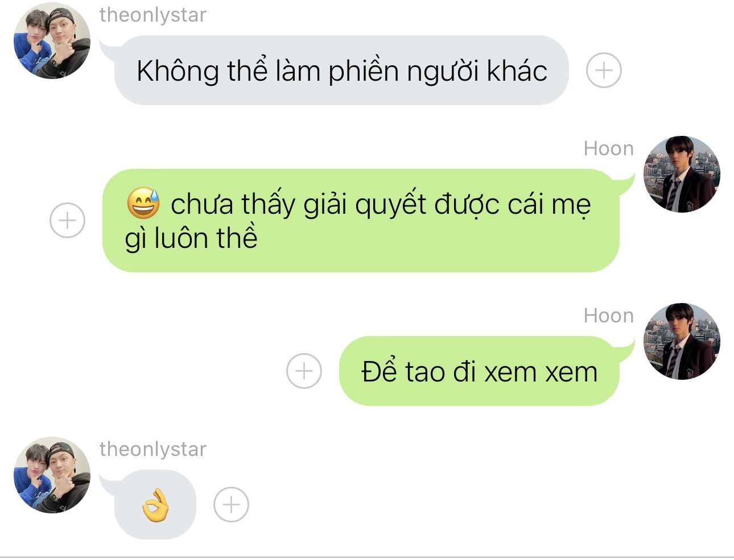Click the OK hand emoji
Viewport: 734px width, 560px height.
coord(155,505)
